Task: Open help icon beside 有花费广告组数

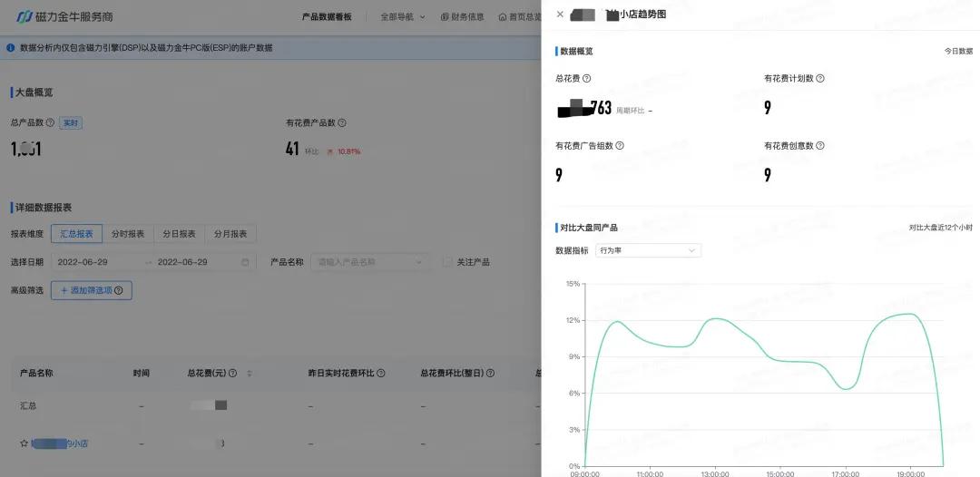Action: pos(620,145)
